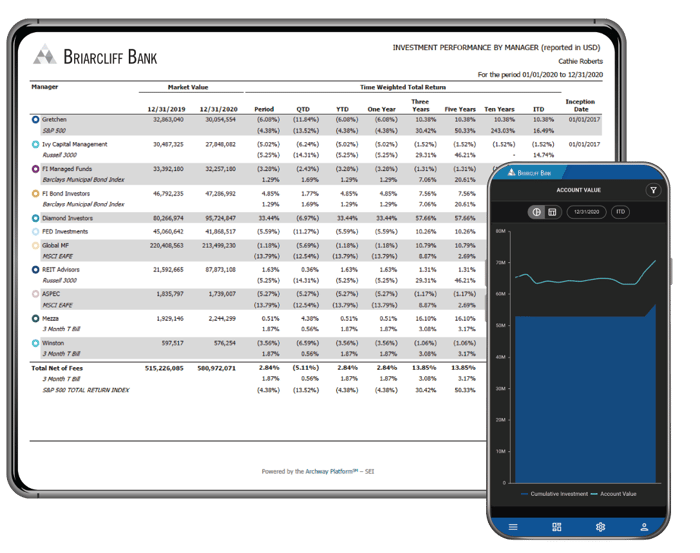The image size is (700, 553).
Task: Open settings gear in phone bottom bar
Action: coord(600,527)
